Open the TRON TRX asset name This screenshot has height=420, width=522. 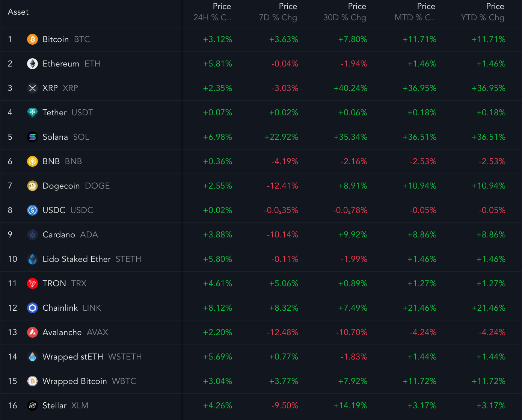pos(64,284)
